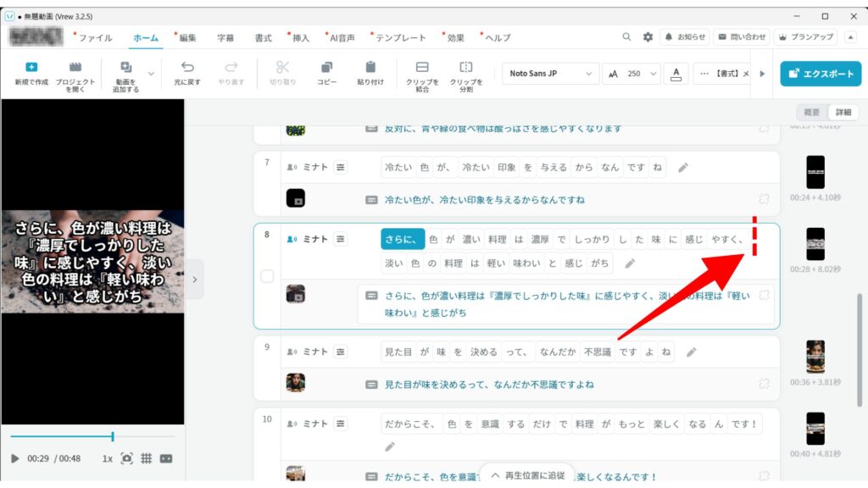Viewport: 868px width, 488px height.
Task: Edit clip 7 words with the pencil icon
Action: (x=683, y=168)
